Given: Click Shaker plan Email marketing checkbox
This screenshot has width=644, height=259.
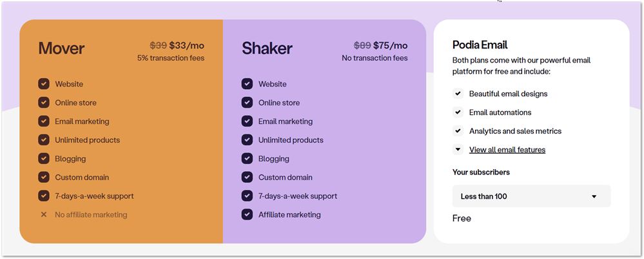Looking at the screenshot, I should 247,121.
